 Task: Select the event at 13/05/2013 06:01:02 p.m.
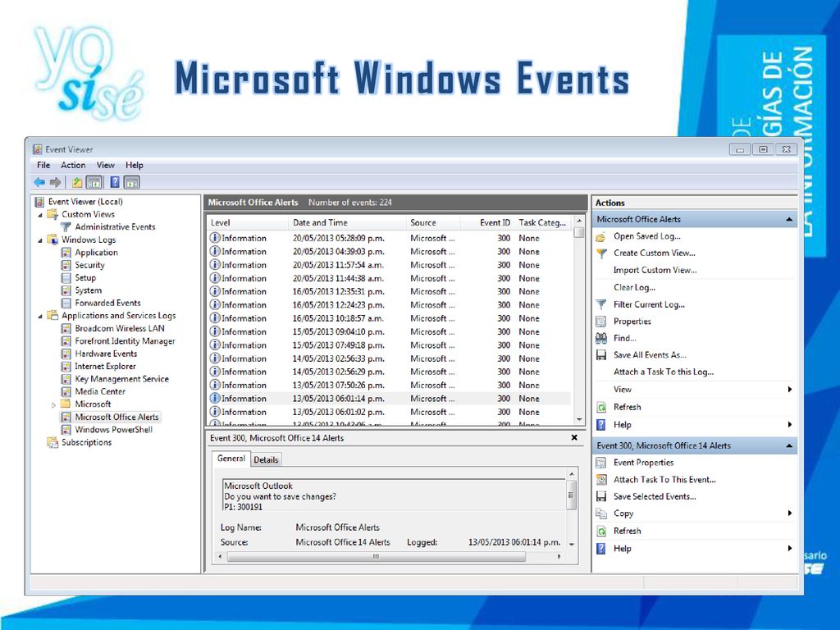tap(390, 412)
